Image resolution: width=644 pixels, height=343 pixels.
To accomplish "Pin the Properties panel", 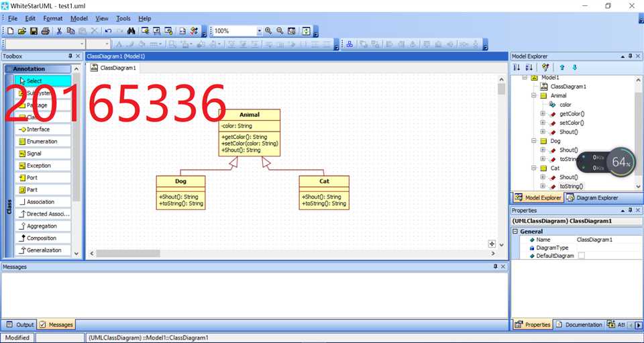I will pos(631,210).
